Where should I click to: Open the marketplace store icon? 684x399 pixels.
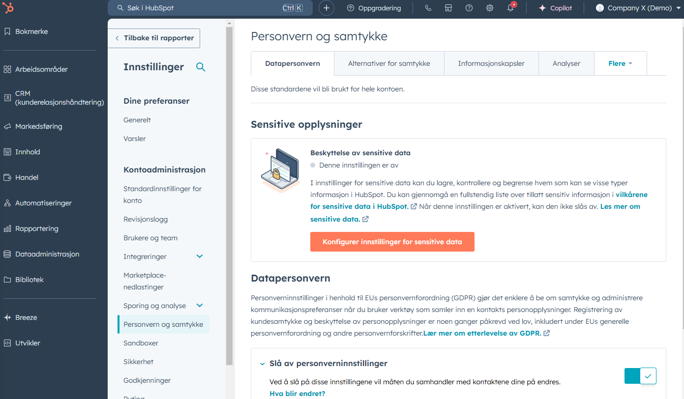[448, 8]
